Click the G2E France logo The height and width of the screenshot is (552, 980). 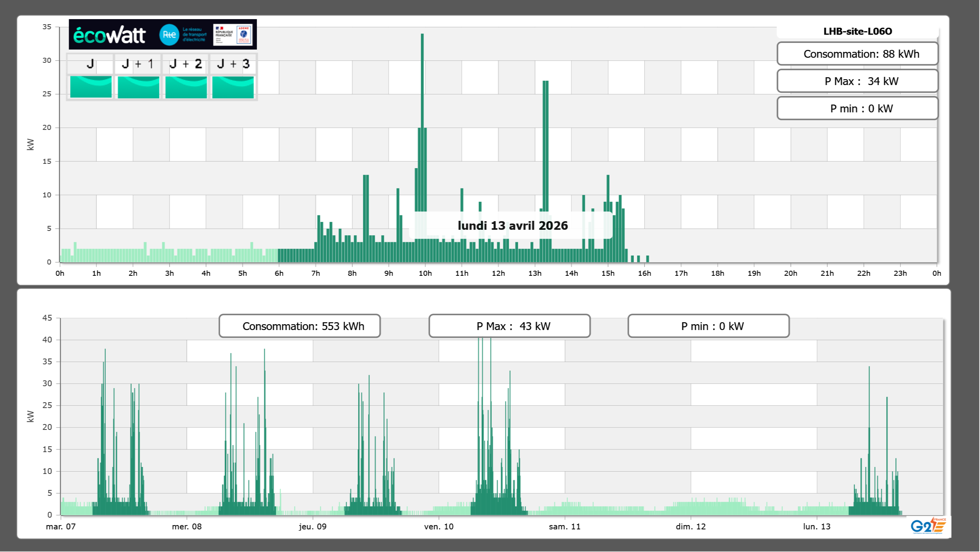[x=928, y=526]
